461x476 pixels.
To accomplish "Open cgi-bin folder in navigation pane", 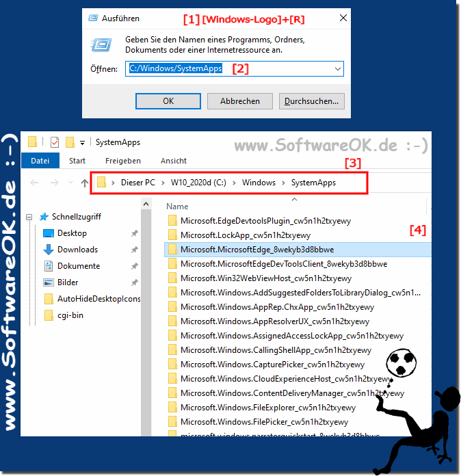I will 70,315.
